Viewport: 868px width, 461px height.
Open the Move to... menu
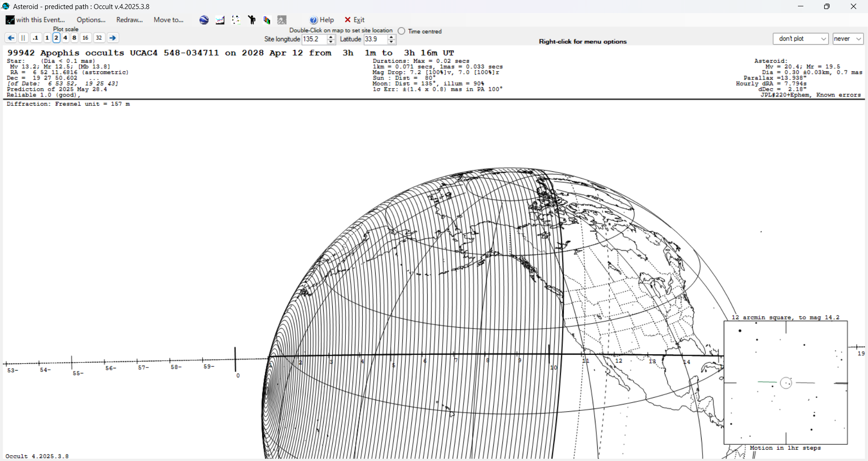click(168, 20)
